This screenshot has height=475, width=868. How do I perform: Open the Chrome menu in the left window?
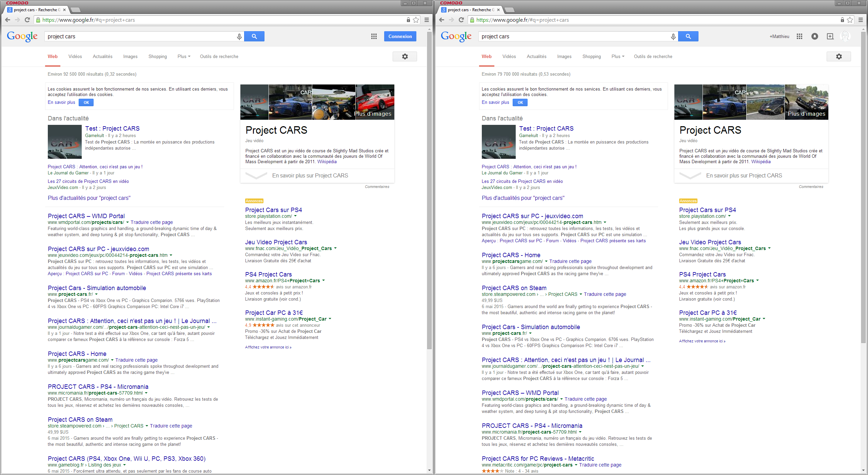(427, 20)
